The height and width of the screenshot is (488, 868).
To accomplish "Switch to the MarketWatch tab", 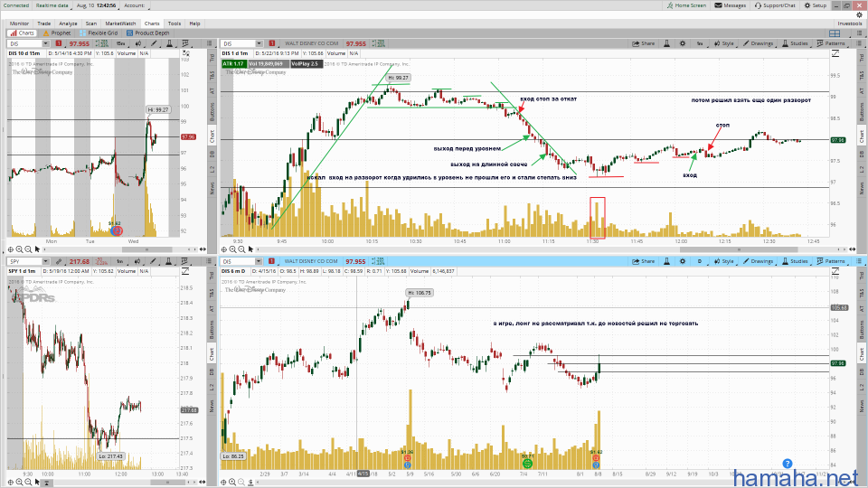I will (120, 23).
